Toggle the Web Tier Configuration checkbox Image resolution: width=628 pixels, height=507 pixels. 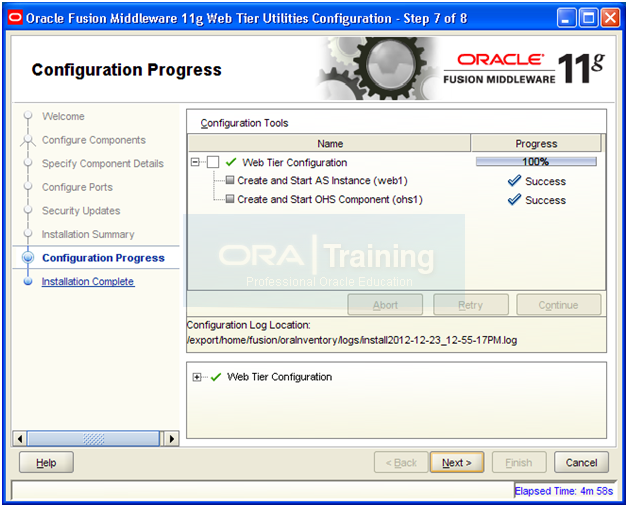point(213,162)
